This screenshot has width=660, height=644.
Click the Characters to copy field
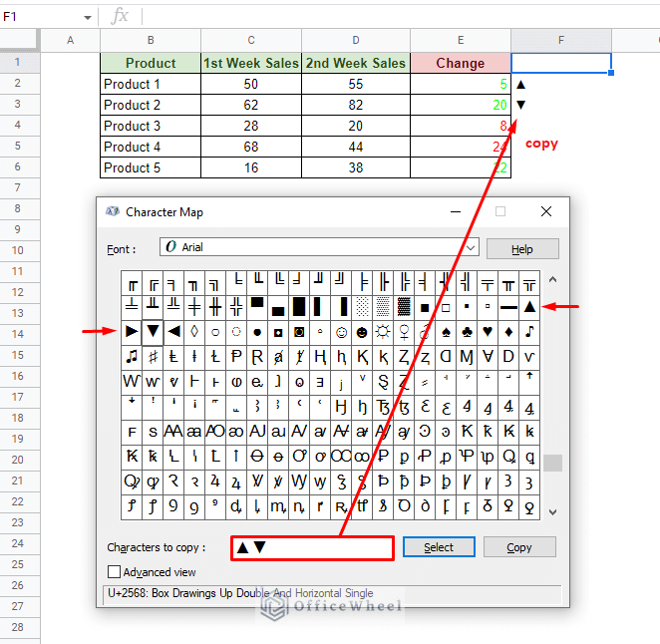click(x=312, y=547)
